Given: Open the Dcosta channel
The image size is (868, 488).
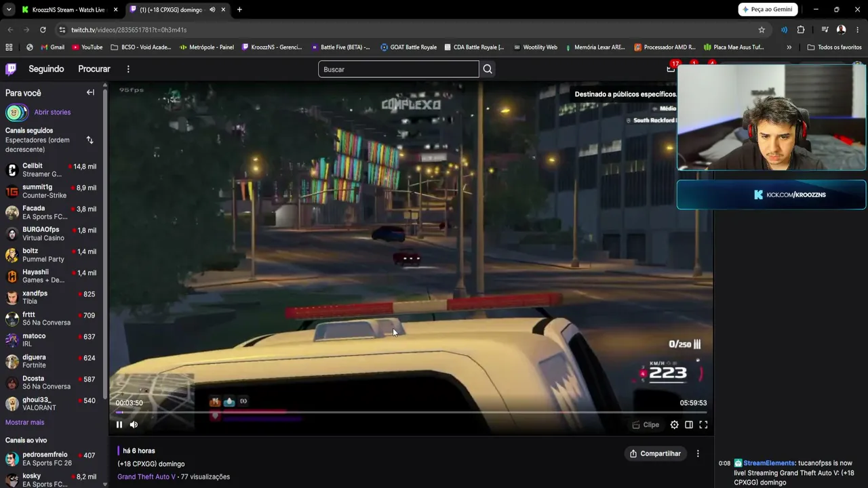Looking at the screenshot, I should tap(52, 382).
